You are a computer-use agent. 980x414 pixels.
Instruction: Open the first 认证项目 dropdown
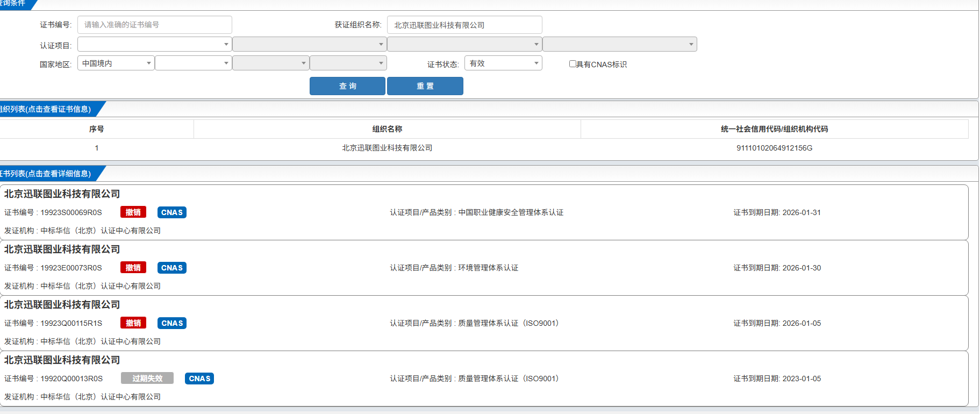[155, 44]
